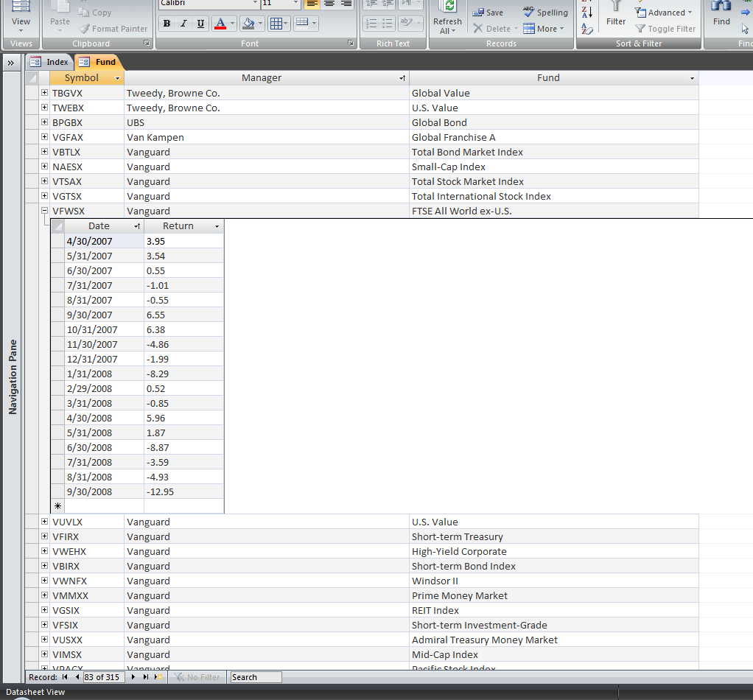Expand the VGSIX row subdatasheet

coord(45,610)
